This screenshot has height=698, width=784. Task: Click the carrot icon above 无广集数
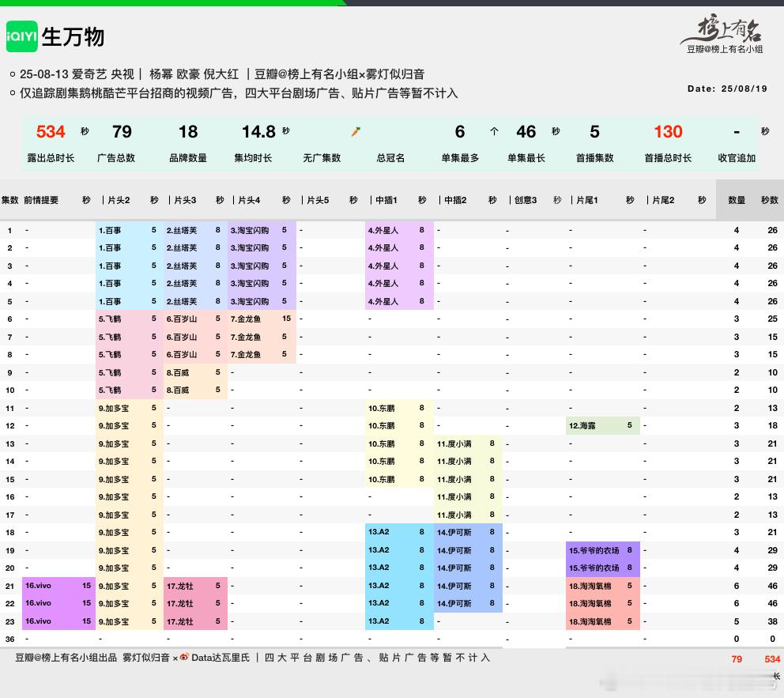[x=356, y=132]
